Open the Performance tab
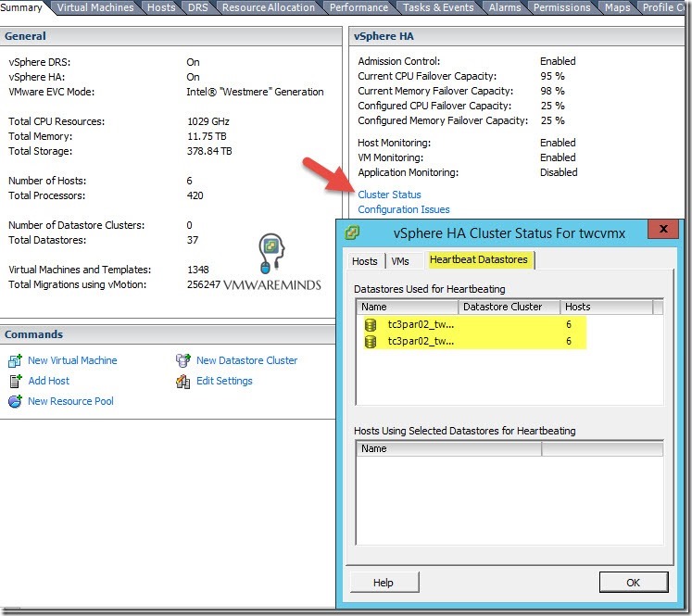Viewport: 692px width, 616px height. (359, 7)
